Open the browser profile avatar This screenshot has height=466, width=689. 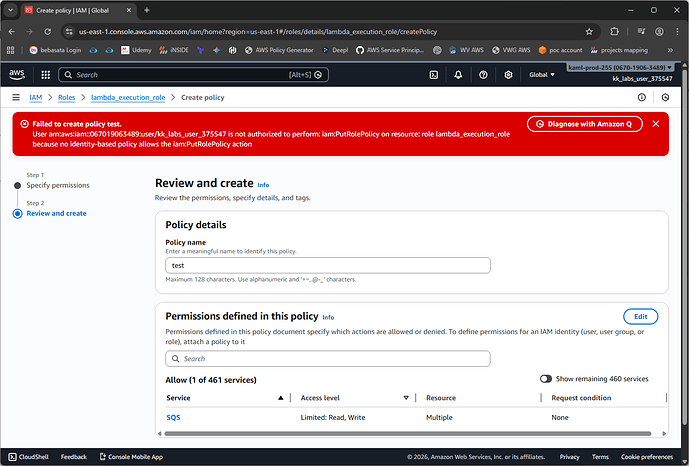(659, 32)
